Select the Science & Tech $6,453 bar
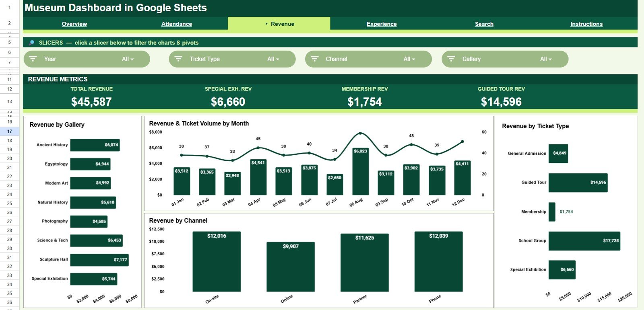The width and height of the screenshot is (644, 310). click(x=97, y=240)
